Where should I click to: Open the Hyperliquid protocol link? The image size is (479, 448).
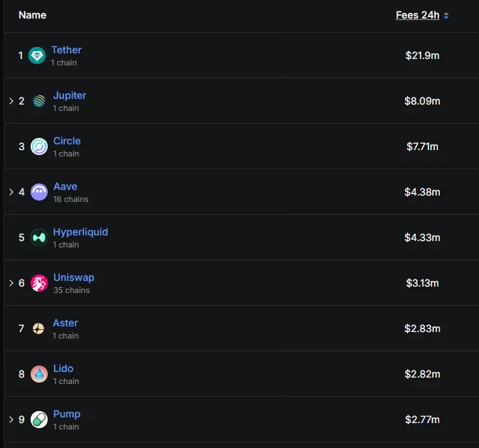[x=80, y=232]
